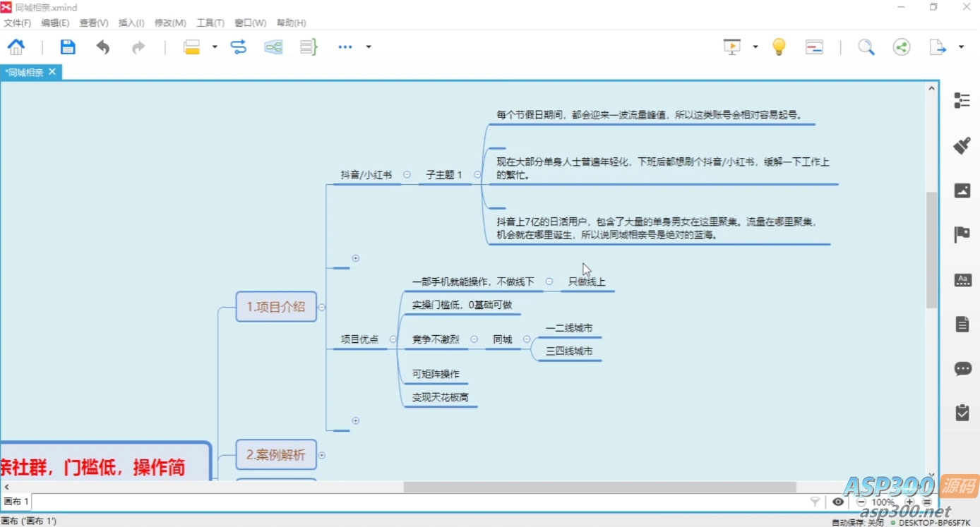The image size is (980, 527).
Task: Start presentation mode
Action: coord(732,47)
